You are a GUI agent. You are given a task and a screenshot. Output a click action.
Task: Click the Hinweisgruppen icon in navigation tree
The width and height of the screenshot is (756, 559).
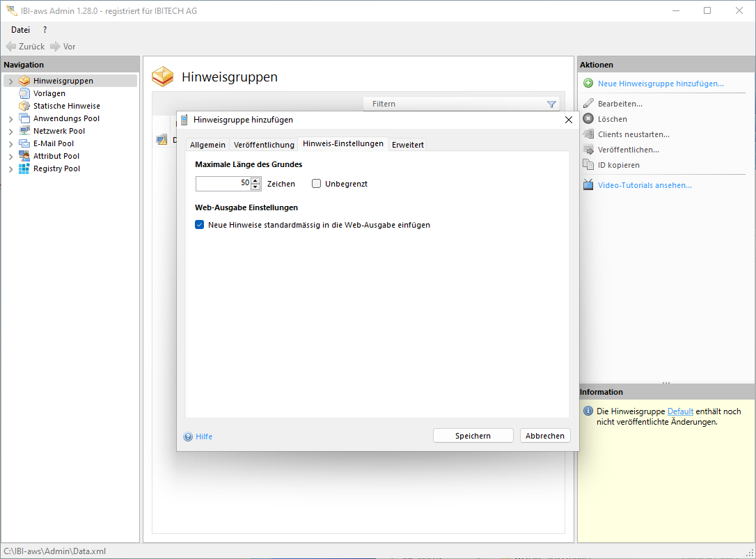24,81
